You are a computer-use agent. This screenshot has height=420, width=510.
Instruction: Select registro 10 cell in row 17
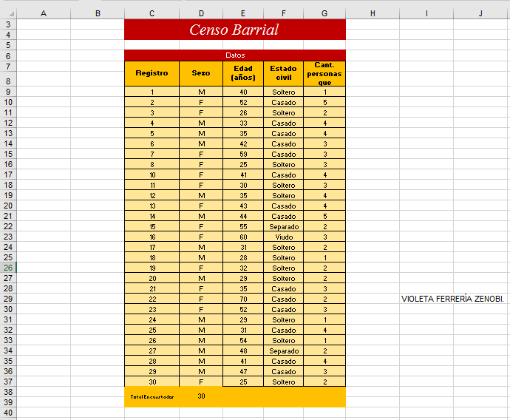pos(152,175)
